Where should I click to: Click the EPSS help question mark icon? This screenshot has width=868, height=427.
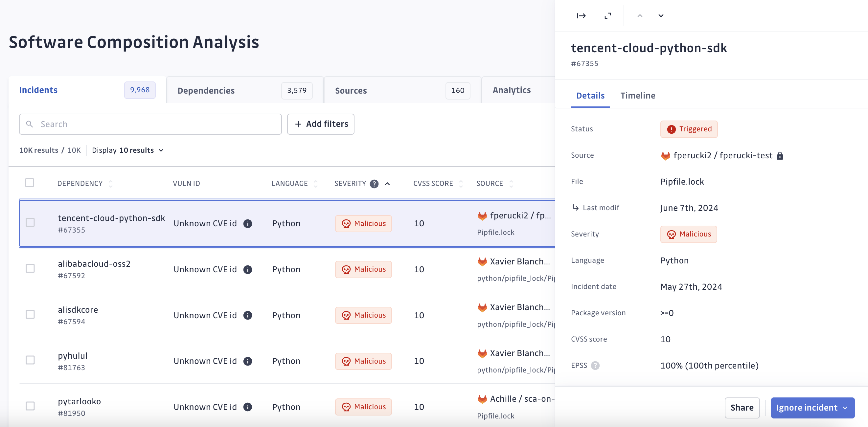595,365
